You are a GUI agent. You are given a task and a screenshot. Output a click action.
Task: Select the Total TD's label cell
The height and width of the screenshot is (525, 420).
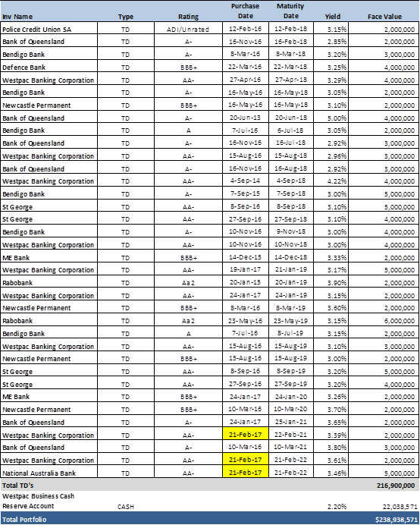18,485
